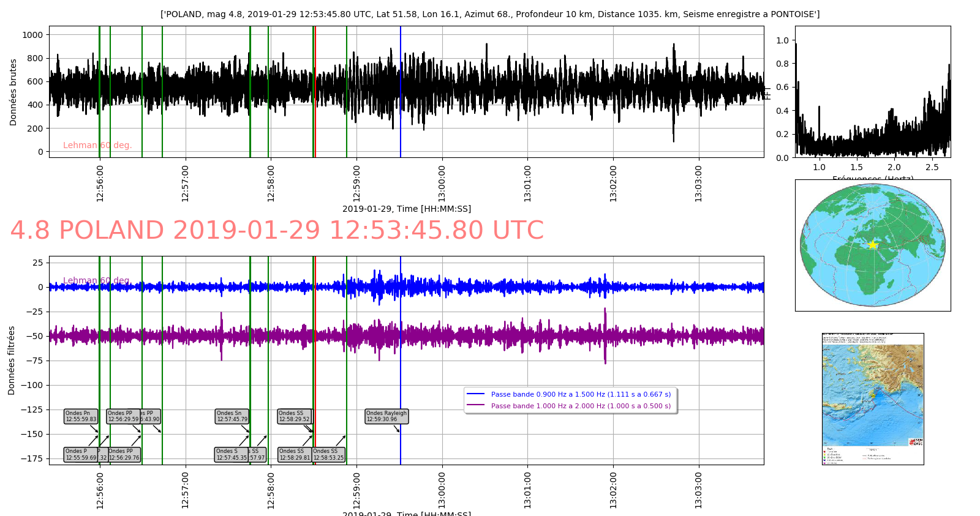This screenshot has width=980, height=516.
Task: Click the Ondes Sn 12:57:45.79 label
Action: point(232,416)
